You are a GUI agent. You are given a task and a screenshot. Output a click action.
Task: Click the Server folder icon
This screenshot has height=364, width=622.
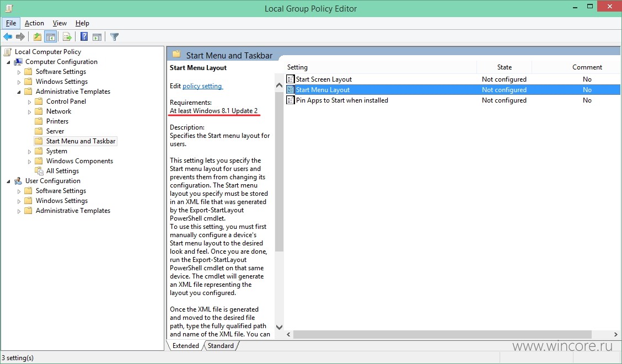39,131
